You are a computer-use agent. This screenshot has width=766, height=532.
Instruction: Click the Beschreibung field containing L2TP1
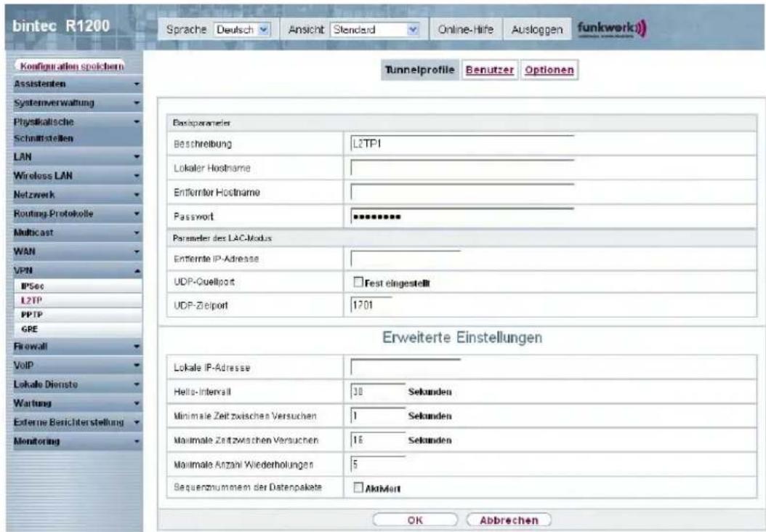462,144
